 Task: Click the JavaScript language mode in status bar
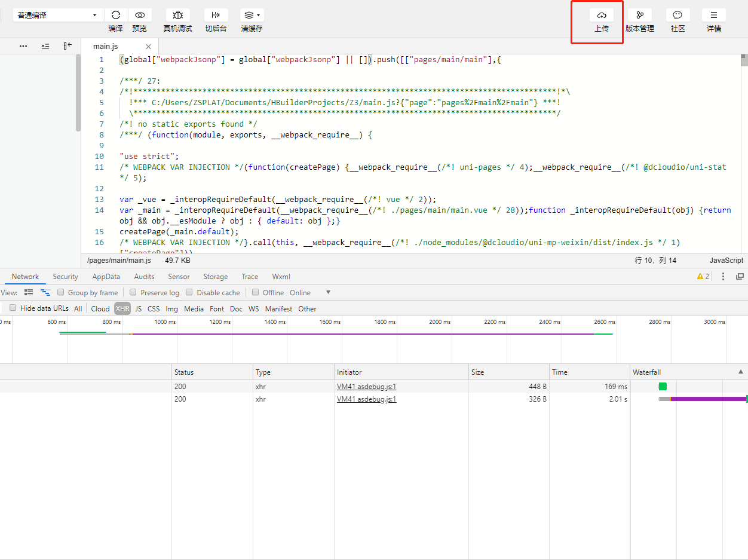[726, 261]
